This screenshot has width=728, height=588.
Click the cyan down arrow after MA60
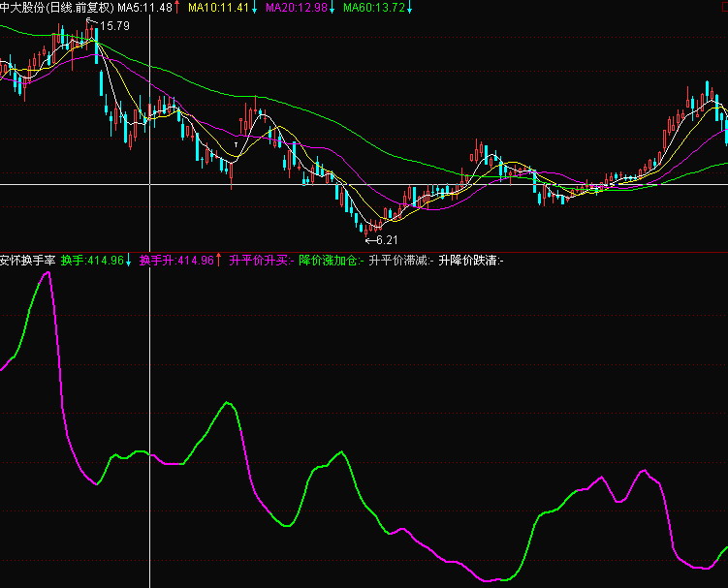[x=409, y=8]
